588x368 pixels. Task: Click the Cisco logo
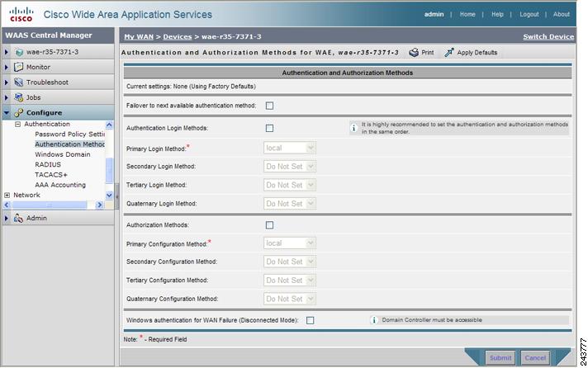[21, 14]
